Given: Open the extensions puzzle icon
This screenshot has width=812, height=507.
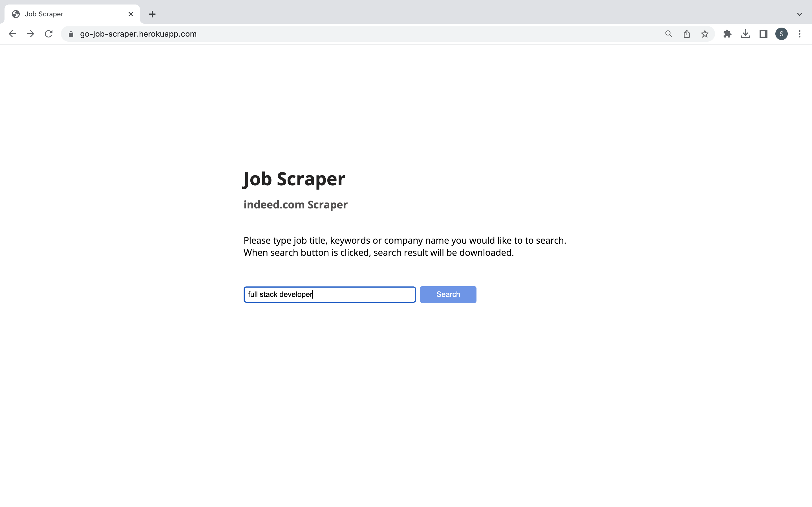Looking at the screenshot, I should pyautogui.click(x=727, y=34).
